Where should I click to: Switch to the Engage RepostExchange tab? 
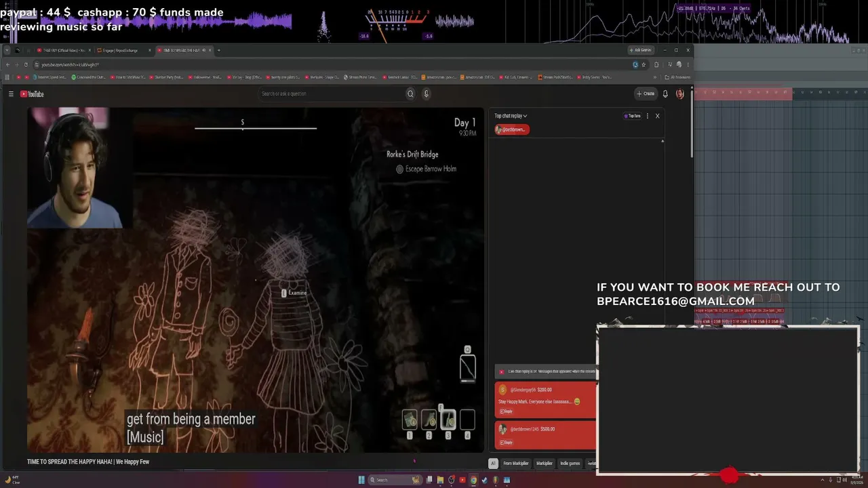coord(125,50)
